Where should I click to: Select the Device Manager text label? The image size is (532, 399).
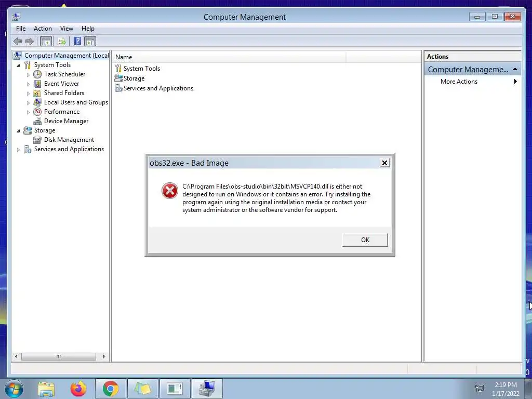click(x=66, y=121)
